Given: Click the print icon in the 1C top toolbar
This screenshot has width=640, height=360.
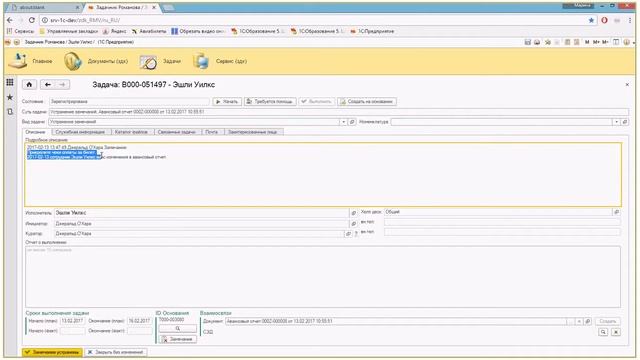Looking at the screenshot, I should (537, 42).
